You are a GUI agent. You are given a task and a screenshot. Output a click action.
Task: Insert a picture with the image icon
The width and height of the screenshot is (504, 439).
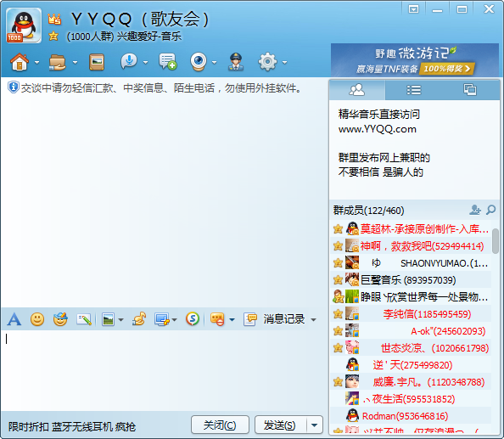108,319
